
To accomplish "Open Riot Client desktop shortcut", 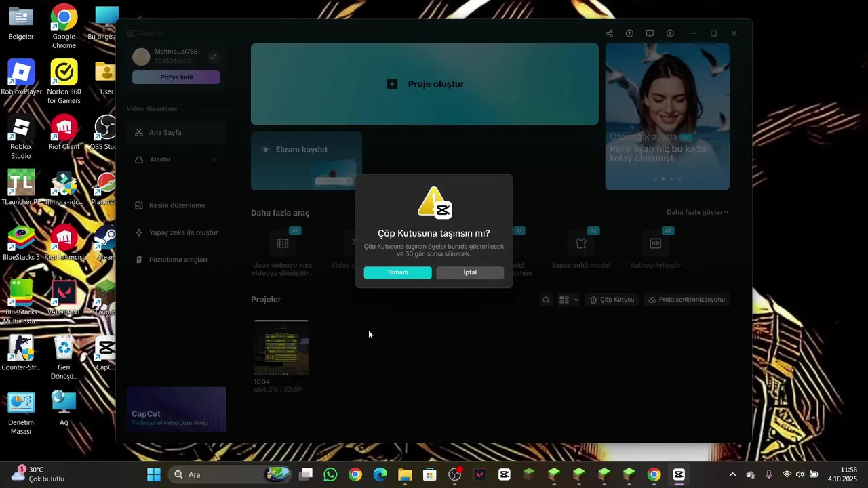I will point(64,133).
